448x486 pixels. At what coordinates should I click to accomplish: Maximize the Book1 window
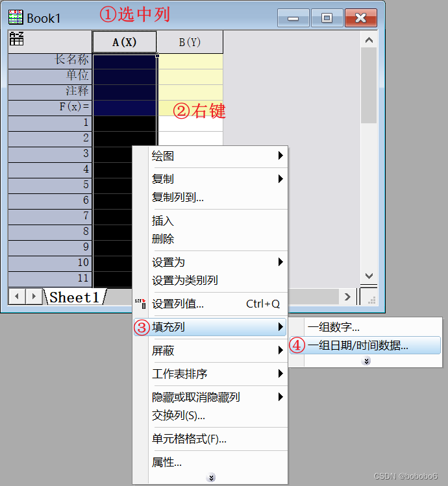[327, 18]
